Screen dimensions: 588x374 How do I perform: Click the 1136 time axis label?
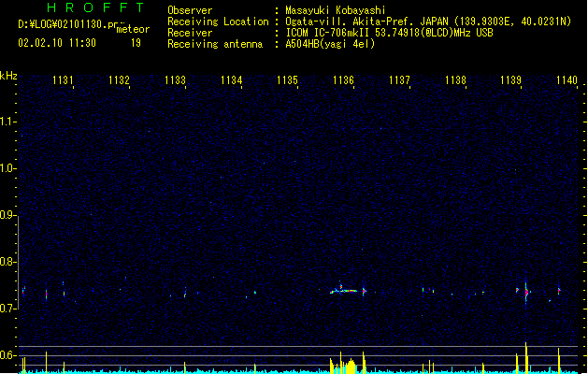click(x=343, y=80)
